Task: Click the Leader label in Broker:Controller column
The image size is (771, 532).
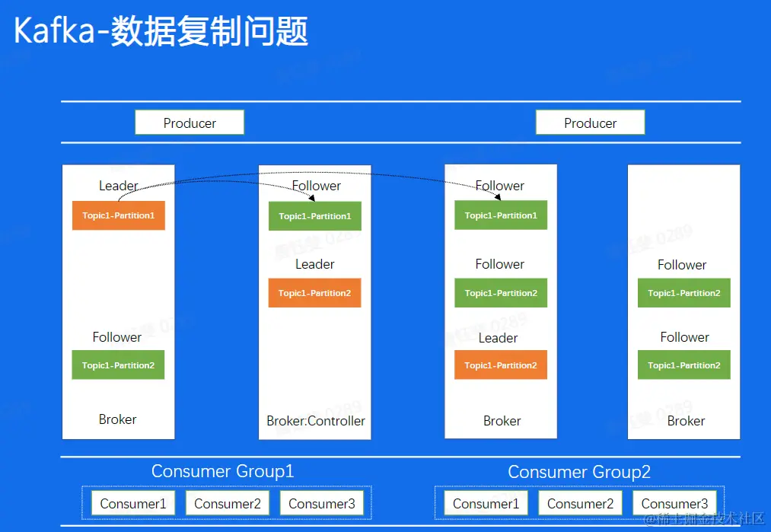Action: (x=314, y=265)
